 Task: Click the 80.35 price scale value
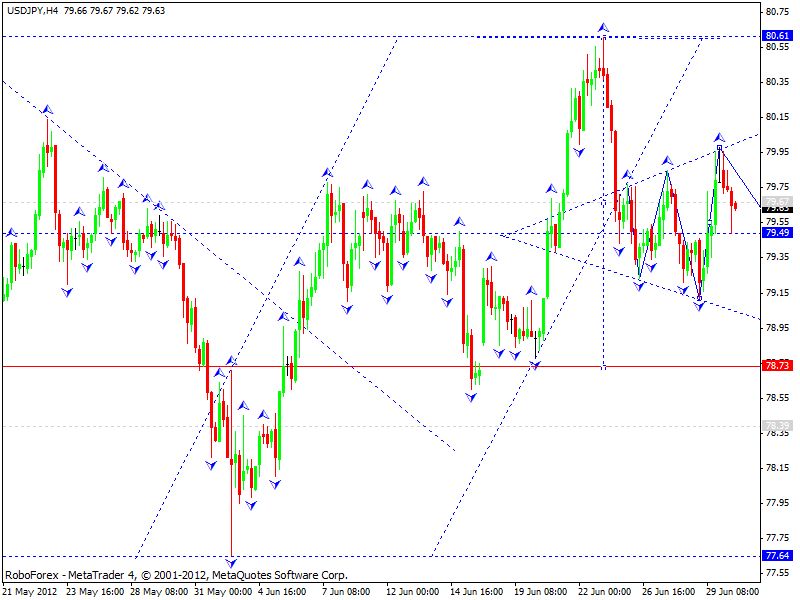(777, 82)
